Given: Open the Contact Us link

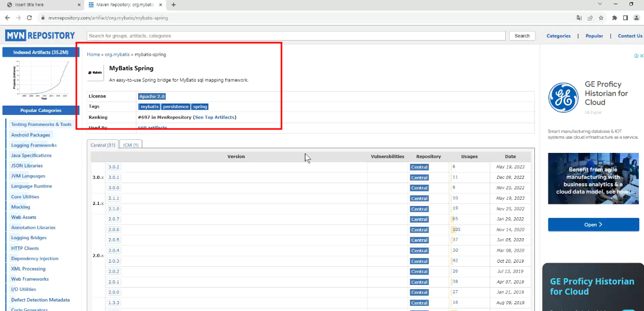Looking at the screenshot, I should (630, 36).
